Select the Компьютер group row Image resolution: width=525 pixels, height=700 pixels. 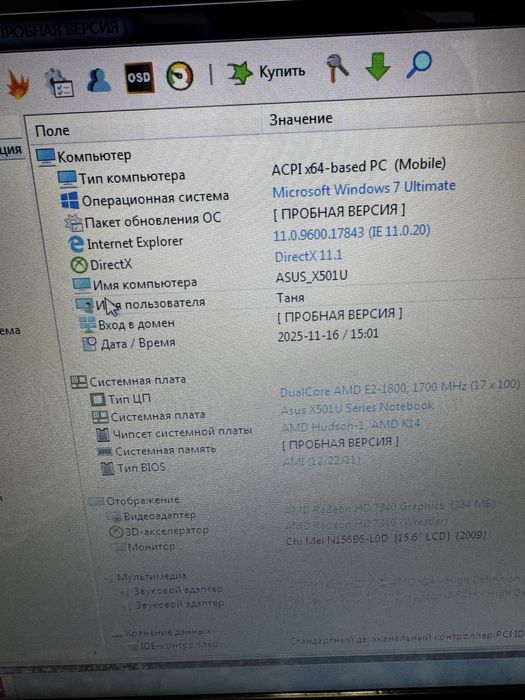click(x=94, y=156)
